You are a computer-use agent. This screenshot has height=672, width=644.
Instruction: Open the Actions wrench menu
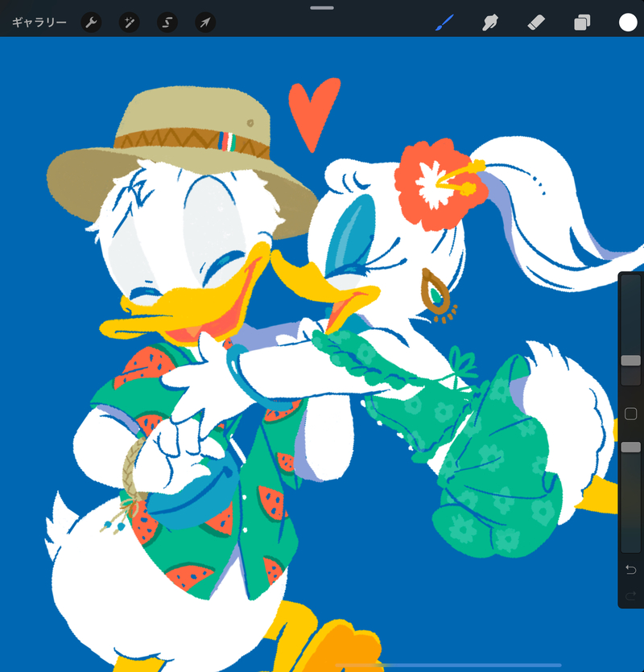(91, 23)
